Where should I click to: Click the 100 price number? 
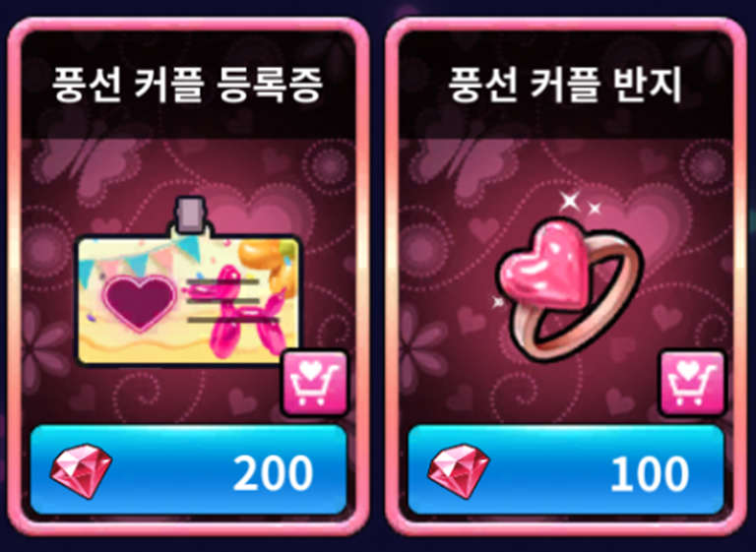tap(650, 474)
